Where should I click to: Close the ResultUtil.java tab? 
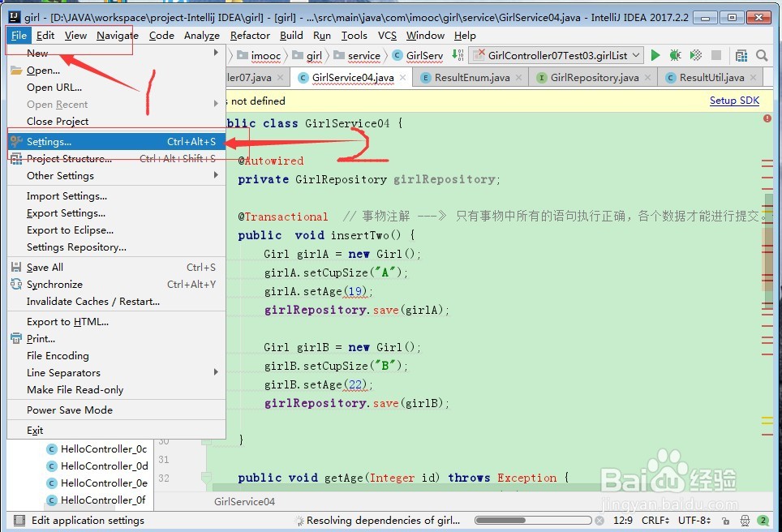click(753, 77)
